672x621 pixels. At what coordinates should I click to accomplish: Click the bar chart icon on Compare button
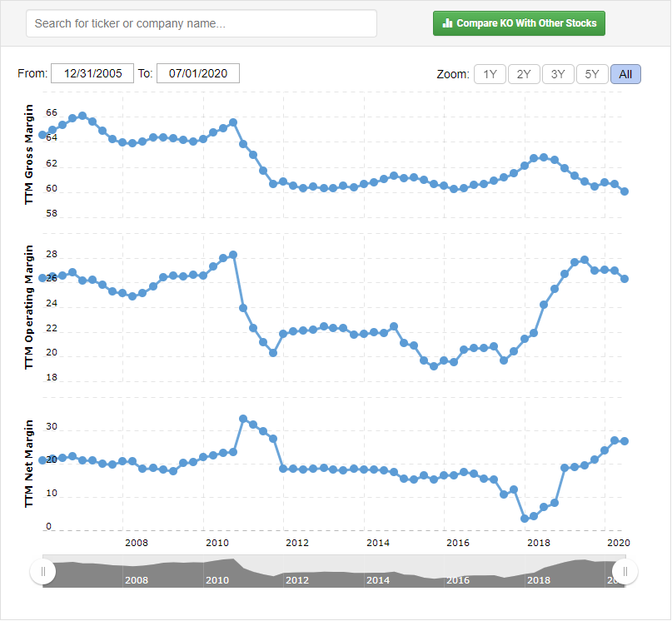[x=447, y=23]
